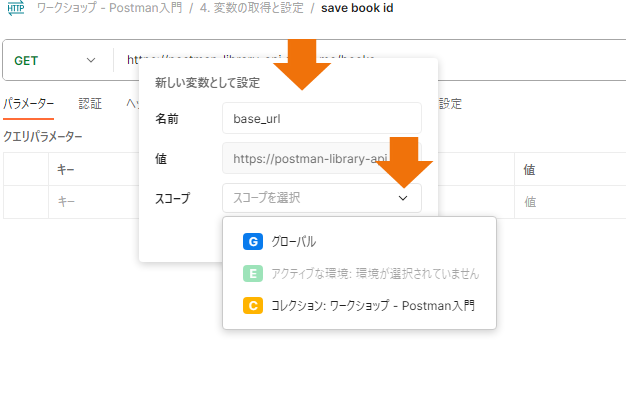Open the ワークショップ - Postman入門 breadcrumb

[x=109, y=8]
